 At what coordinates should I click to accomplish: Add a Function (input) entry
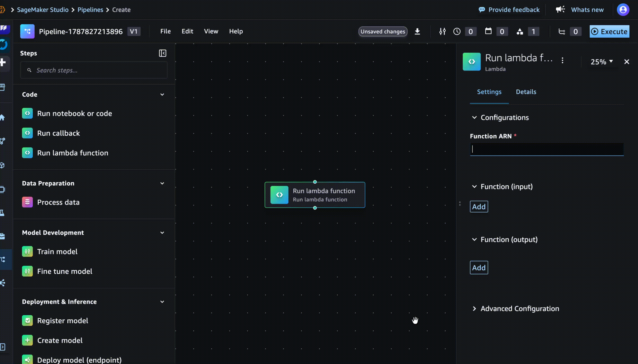click(479, 206)
